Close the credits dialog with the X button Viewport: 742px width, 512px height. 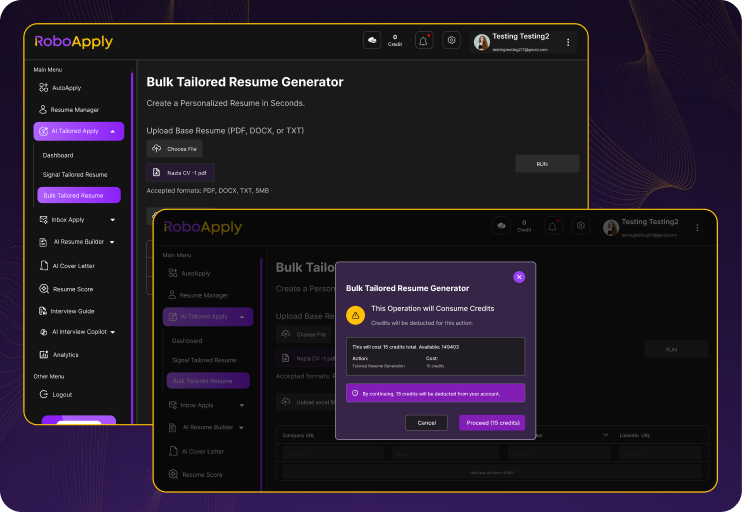coord(518,276)
